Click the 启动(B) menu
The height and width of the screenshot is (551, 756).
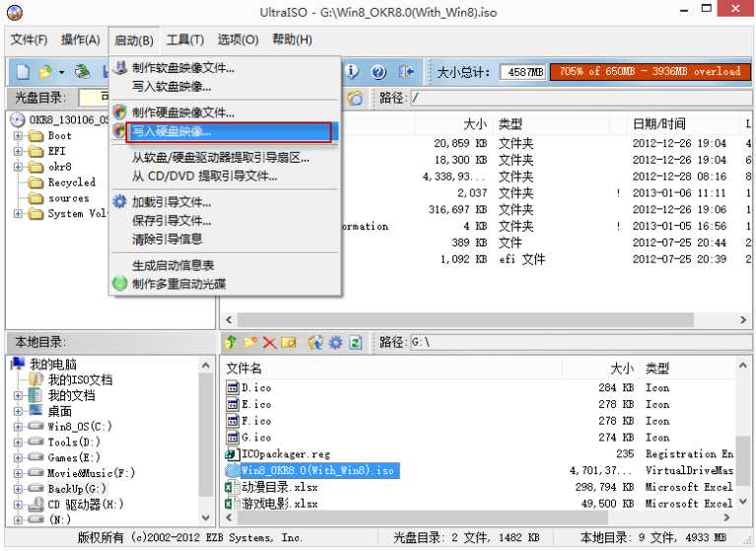coord(133,39)
